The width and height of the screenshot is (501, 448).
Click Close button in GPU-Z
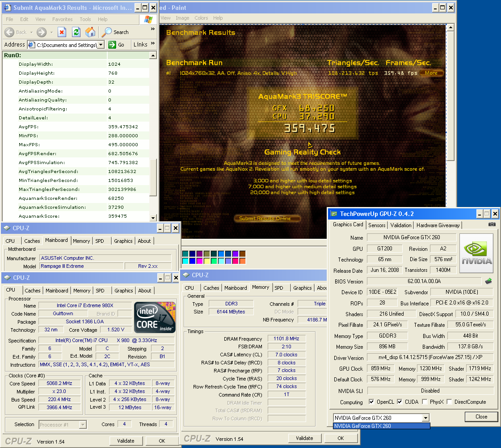click(x=481, y=417)
